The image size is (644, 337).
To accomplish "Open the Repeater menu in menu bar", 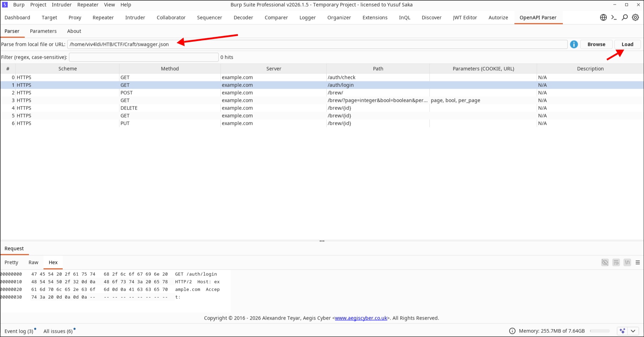I will point(88,5).
